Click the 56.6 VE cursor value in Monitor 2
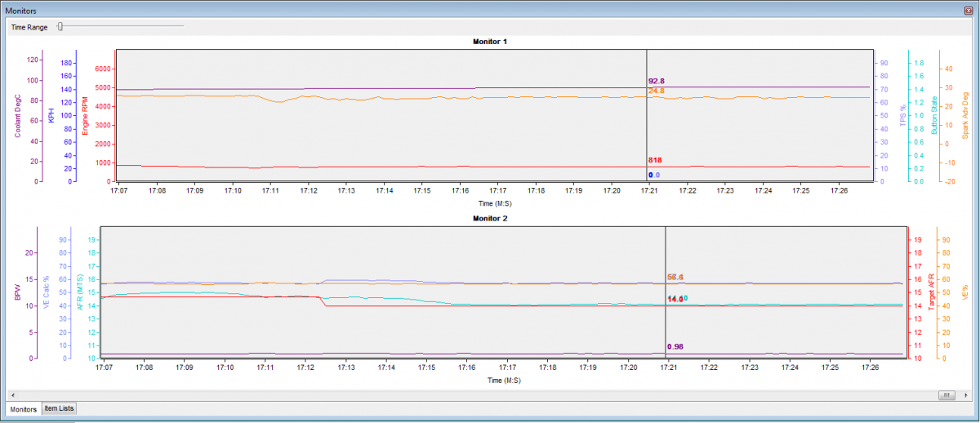The image size is (980, 423). 675,278
